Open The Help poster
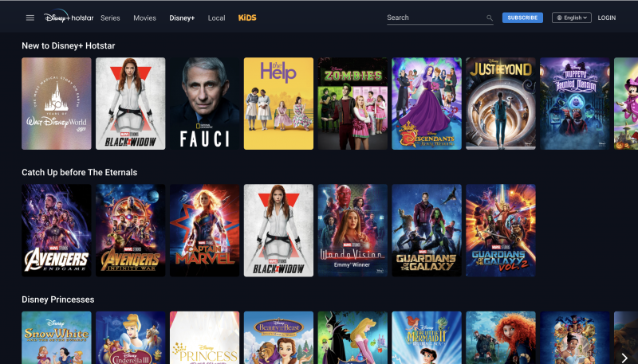 click(x=278, y=104)
